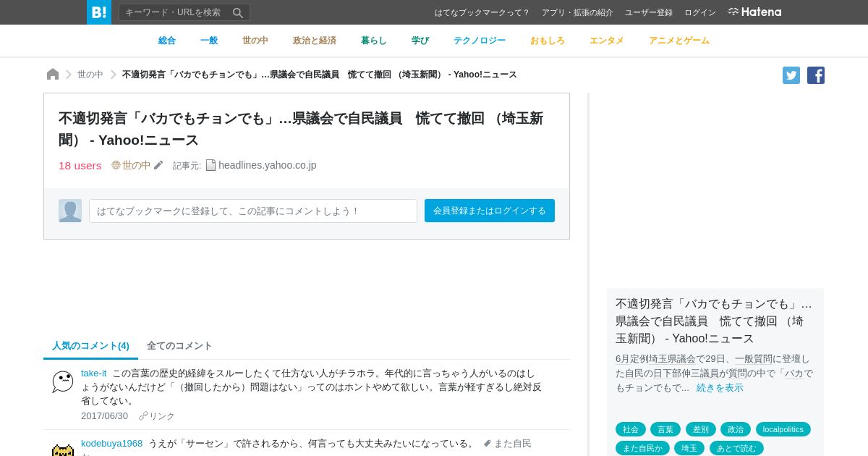The width and height of the screenshot is (868, 456).
Task: Open headlines.yahoo.co.jp source link
Action: coord(268,165)
